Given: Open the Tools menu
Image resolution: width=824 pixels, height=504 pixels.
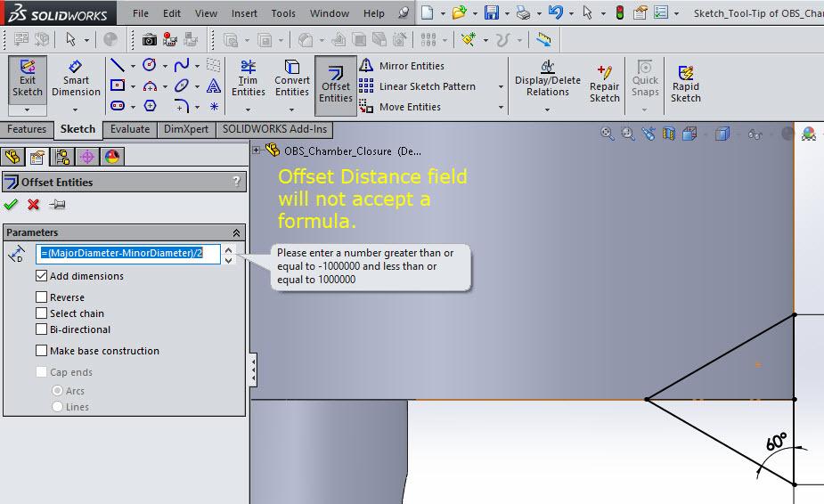Looking at the screenshot, I should click(283, 13).
